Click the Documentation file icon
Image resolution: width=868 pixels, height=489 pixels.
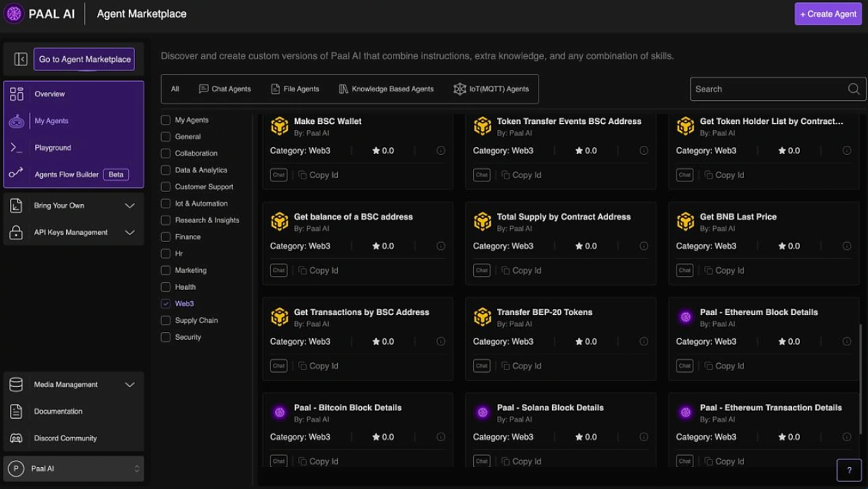[16, 411]
